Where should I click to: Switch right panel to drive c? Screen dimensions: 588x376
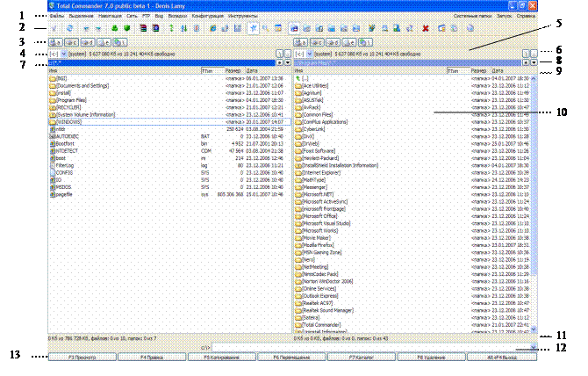317,42
